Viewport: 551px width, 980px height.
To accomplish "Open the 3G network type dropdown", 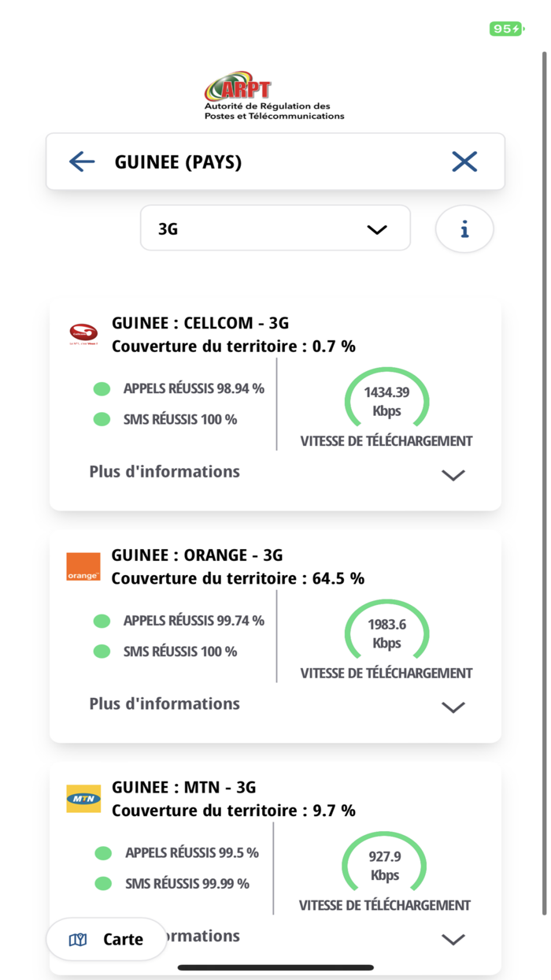I will (x=275, y=228).
